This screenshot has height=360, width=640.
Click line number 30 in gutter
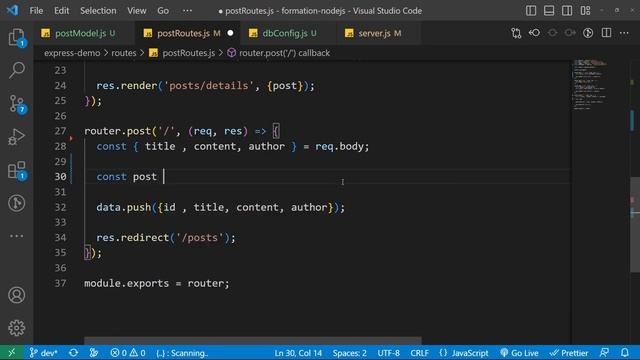[60, 177]
